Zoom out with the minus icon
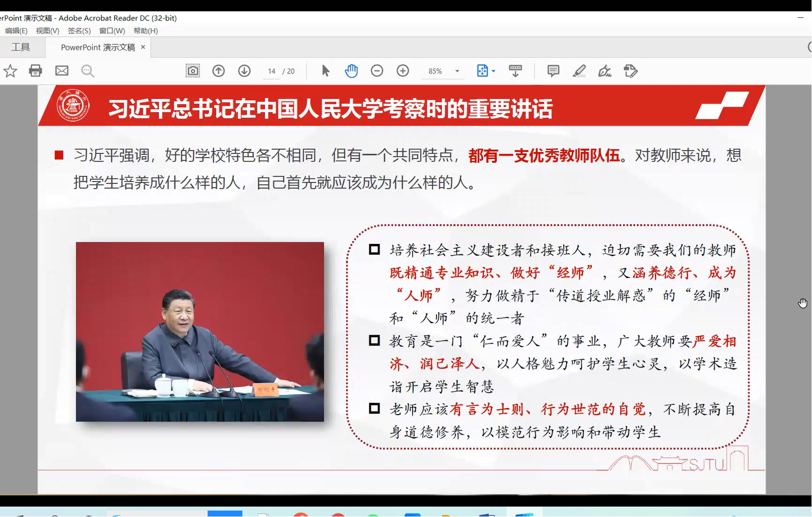The width and height of the screenshot is (812, 517). [377, 71]
